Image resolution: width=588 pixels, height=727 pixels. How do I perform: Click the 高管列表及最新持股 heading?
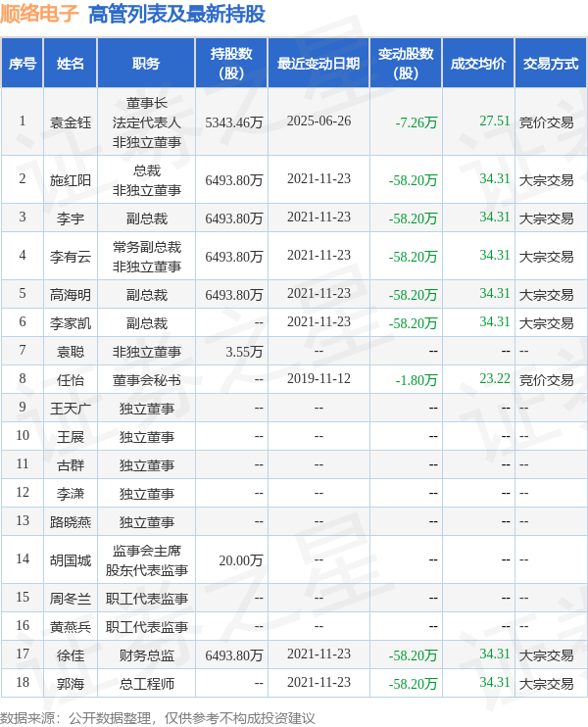pos(176,14)
